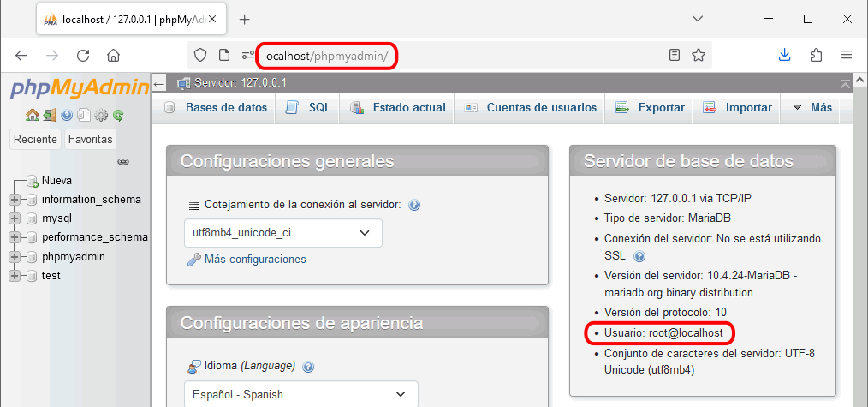Click the link with main panel chain icon
The height and width of the screenshot is (407, 868).
123,162
